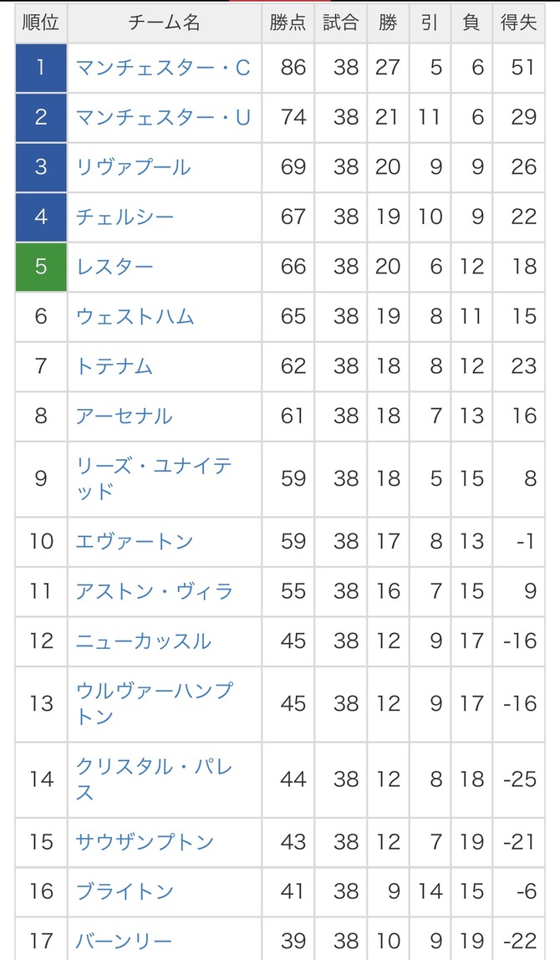Click the リーズ・ユナイテッド team link

pos(154,478)
